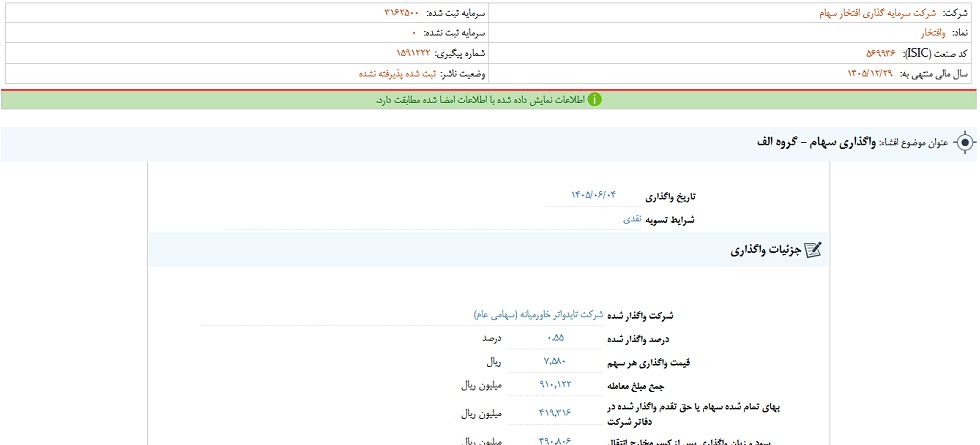This screenshot has height=445, width=980.
Task: Open company name شرکت سرمایه گذاری افتخار سهام
Action: (x=878, y=12)
